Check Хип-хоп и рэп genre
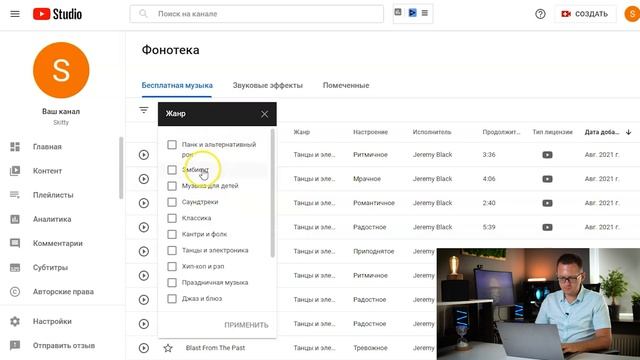This screenshot has width=640, height=360. pos(172,267)
